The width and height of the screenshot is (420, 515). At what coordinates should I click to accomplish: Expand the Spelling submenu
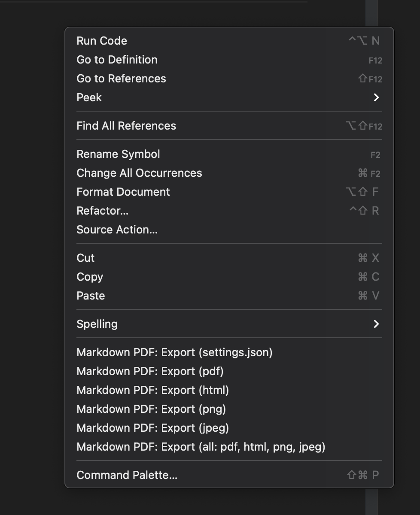97,324
